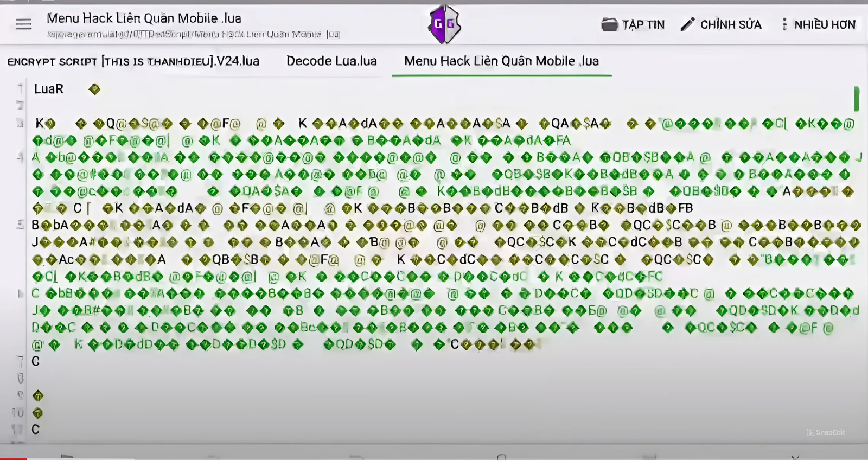Click the diamond symbol on line 10
This screenshot has width=868, height=460.
pyautogui.click(x=37, y=413)
